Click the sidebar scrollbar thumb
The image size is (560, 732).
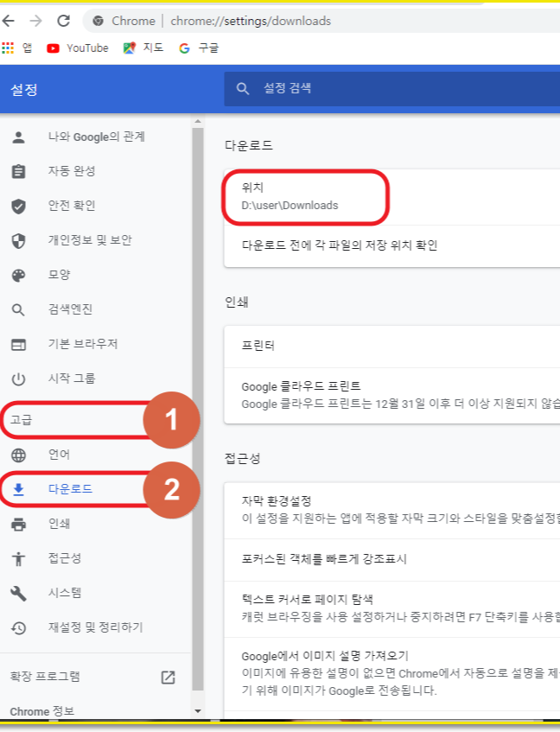[198, 409]
